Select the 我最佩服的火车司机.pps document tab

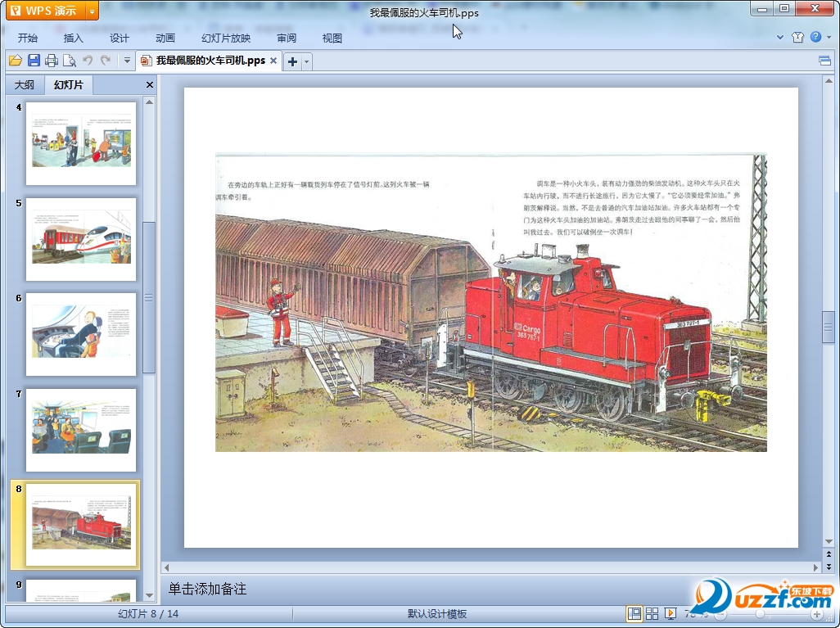click(x=209, y=61)
